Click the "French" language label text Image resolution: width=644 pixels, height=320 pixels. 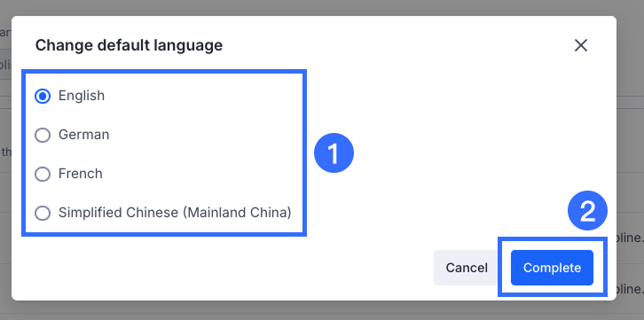[x=81, y=174]
